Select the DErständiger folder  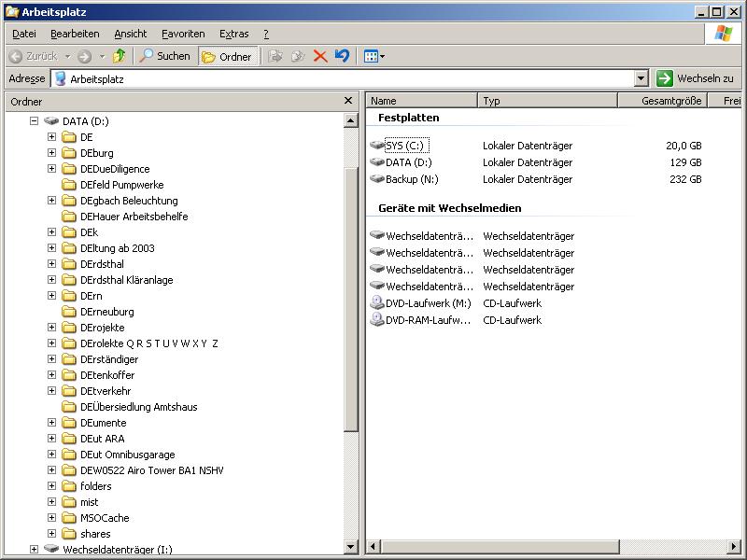pos(109,359)
